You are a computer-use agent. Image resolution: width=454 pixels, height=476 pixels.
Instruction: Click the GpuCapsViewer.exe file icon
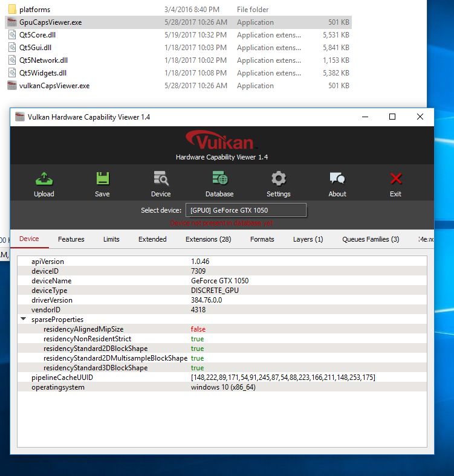tap(12, 22)
